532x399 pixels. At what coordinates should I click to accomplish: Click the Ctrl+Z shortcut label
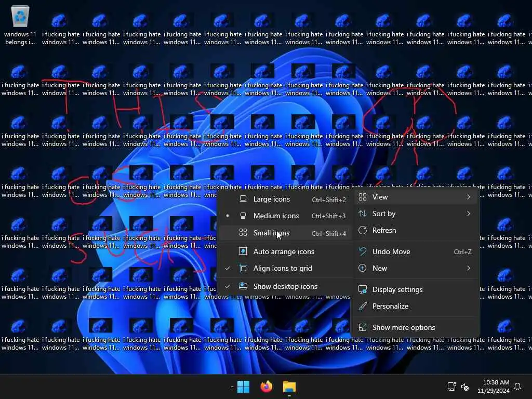click(462, 252)
